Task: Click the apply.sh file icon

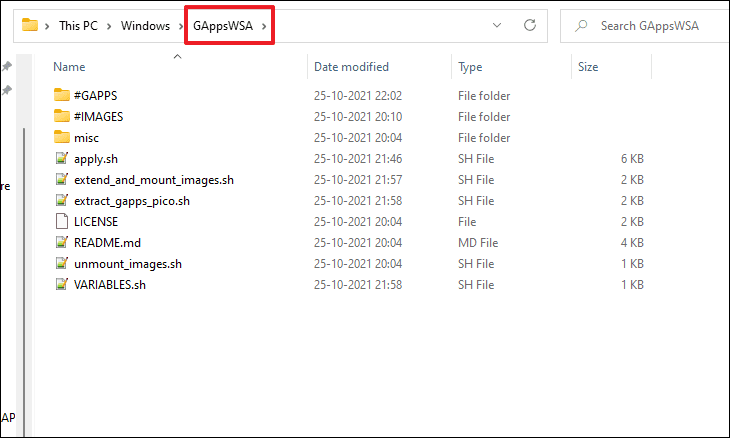Action: click(x=61, y=158)
